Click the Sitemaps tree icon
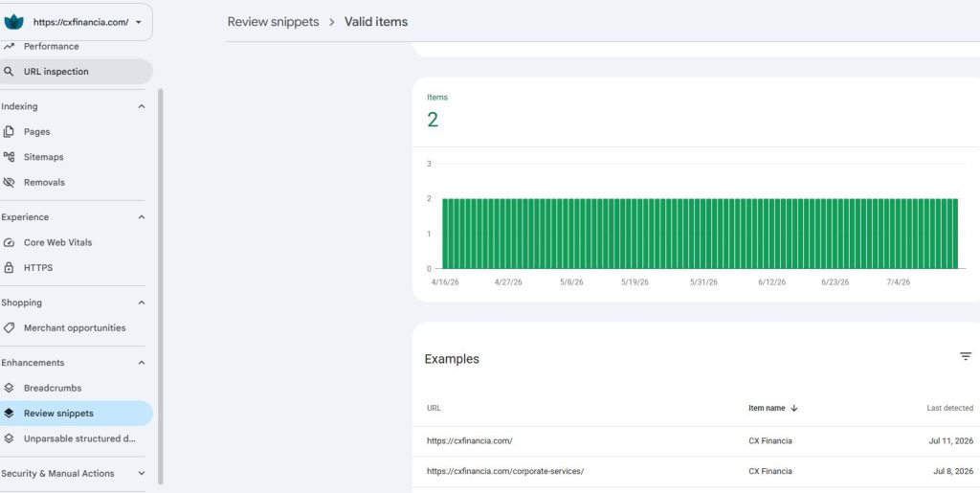This screenshot has height=493, width=980. click(x=9, y=157)
